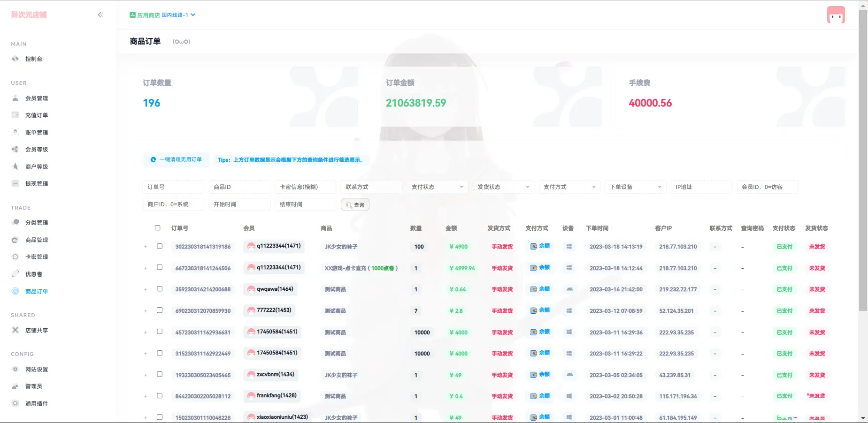This screenshot has width=868, height=423.
Task: Click the wallet icon for order 302230318141319186
Action: (533, 246)
